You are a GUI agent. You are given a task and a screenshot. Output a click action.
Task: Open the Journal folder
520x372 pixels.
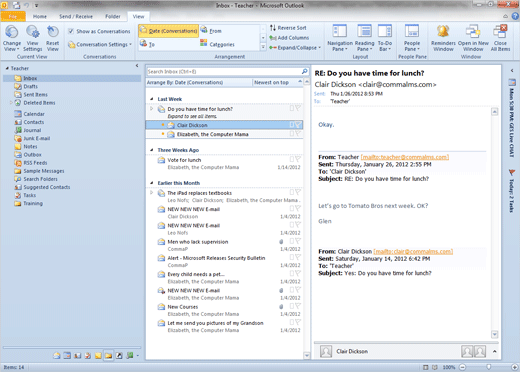pos(28,130)
